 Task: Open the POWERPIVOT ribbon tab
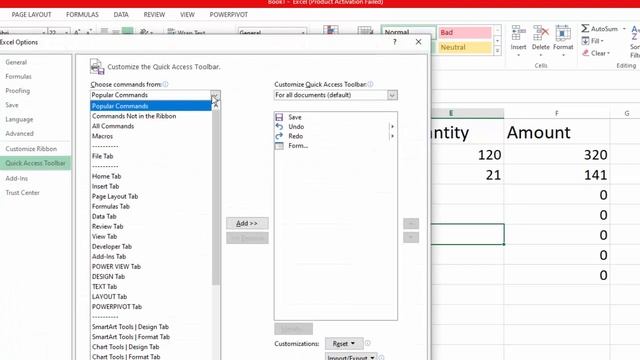click(229, 15)
